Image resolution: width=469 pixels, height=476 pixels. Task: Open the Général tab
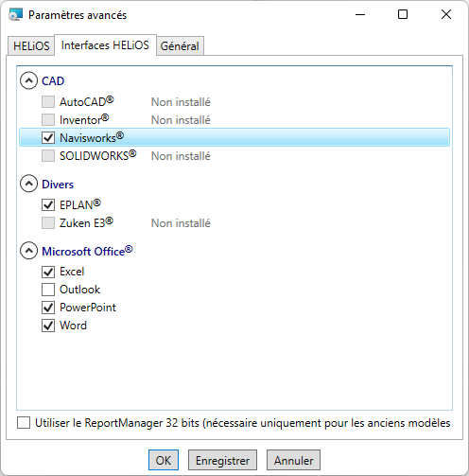click(x=180, y=46)
